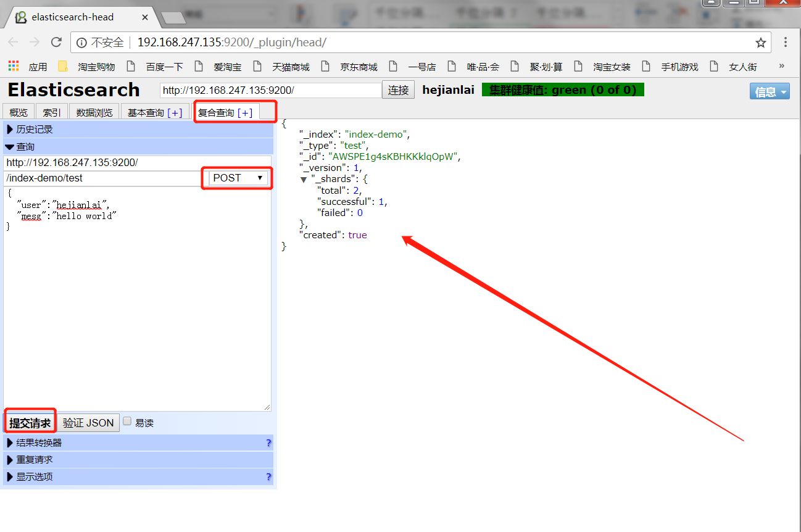Switch to the 数据浏览 tab

click(x=94, y=112)
